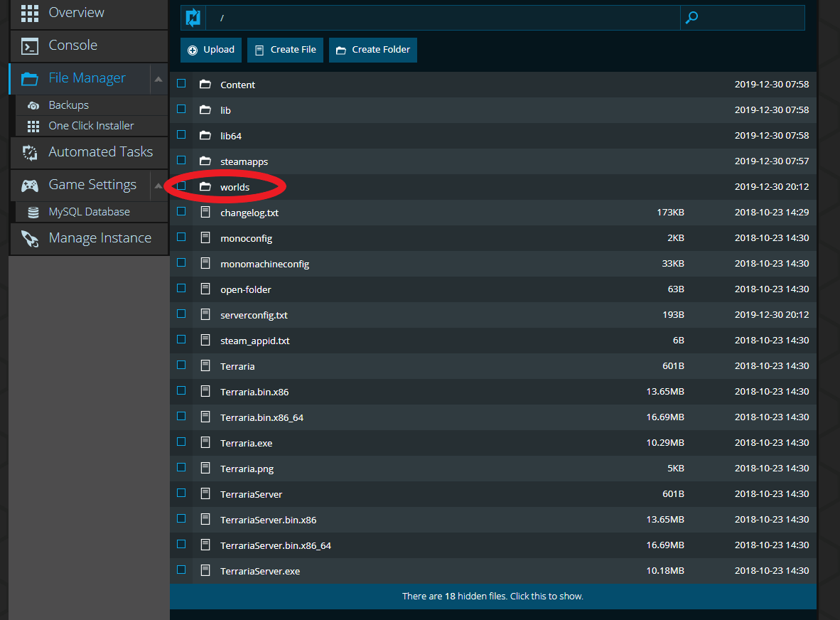Click the Create File button
Viewport: 840px width, 620px height.
(x=286, y=50)
